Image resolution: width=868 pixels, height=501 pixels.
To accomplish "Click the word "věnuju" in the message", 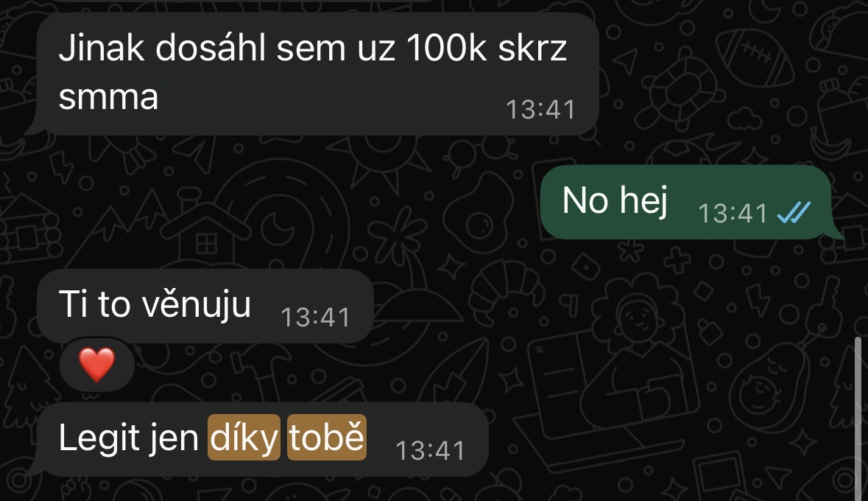I will tap(196, 305).
